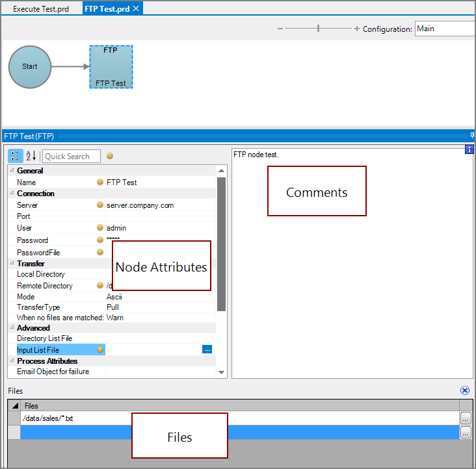476x469 pixels.
Task: Close the FTP Test.prd tab
Action: (137, 8)
